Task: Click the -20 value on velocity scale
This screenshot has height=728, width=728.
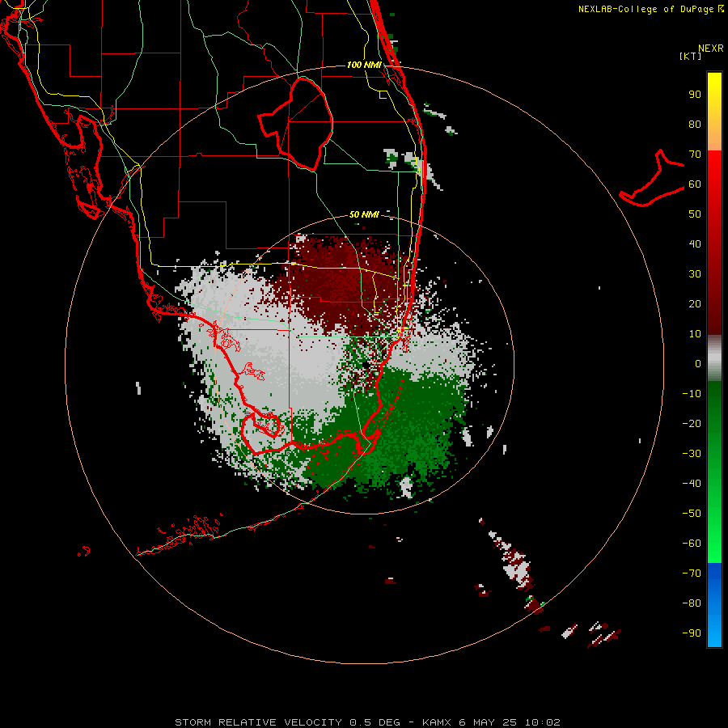Action: pos(692,423)
